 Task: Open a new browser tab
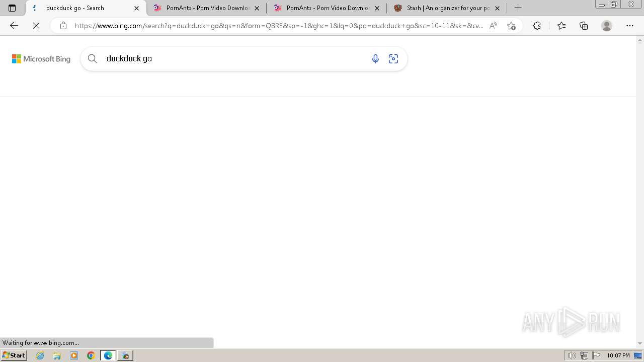pyautogui.click(x=518, y=8)
